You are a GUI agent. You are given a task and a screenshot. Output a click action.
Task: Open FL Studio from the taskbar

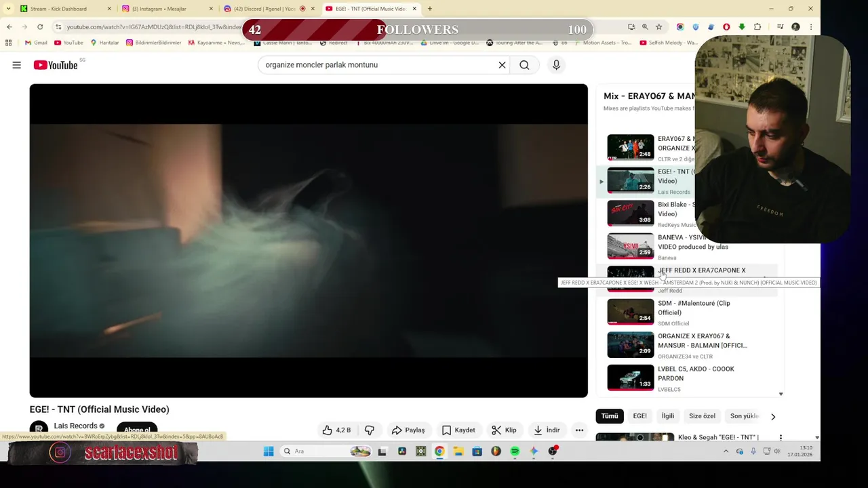coord(496,451)
